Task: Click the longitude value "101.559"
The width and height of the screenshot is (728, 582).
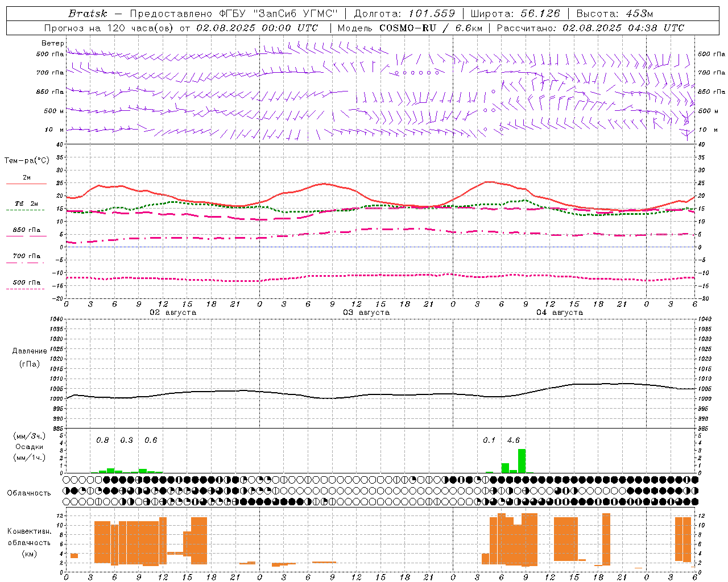Action: pos(432,14)
